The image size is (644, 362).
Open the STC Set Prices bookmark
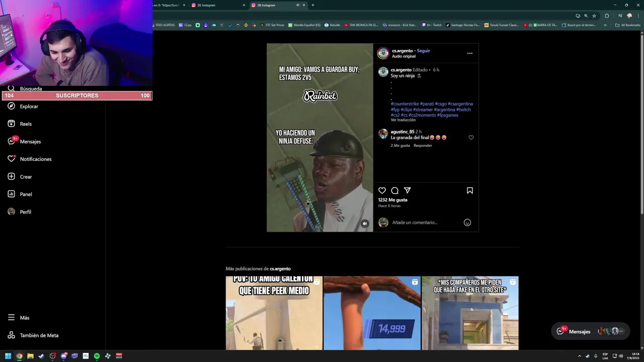point(272,25)
